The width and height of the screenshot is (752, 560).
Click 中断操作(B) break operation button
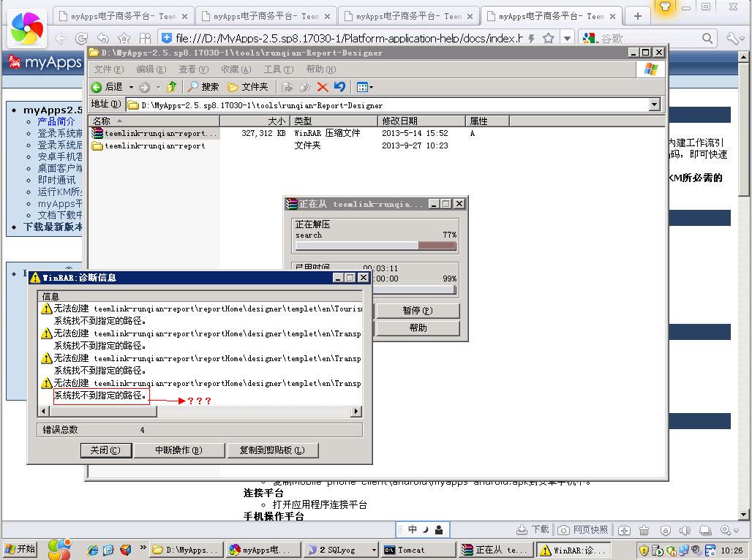pos(179,450)
